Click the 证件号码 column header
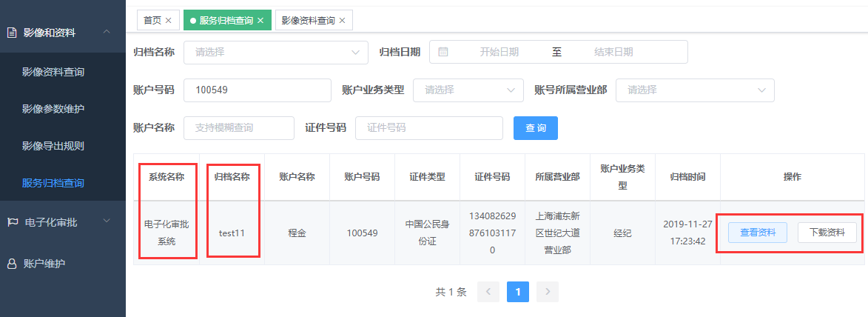868x317 pixels. pyautogui.click(x=492, y=177)
